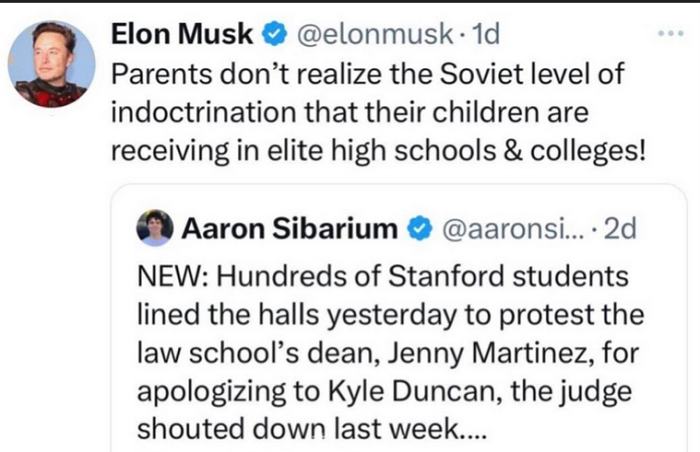Open the three-dot more options menu
The image size is (700, 452).
click(x=669, y=35)
